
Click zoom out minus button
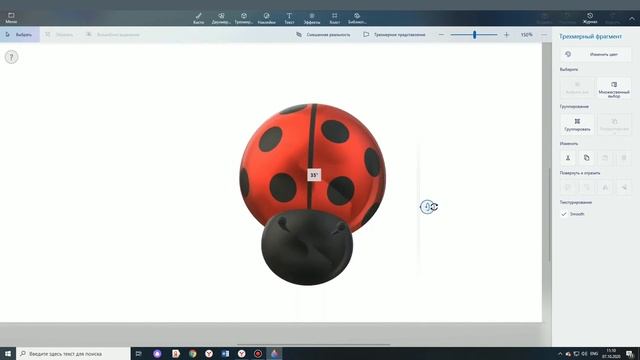click(x=441, y=35)
